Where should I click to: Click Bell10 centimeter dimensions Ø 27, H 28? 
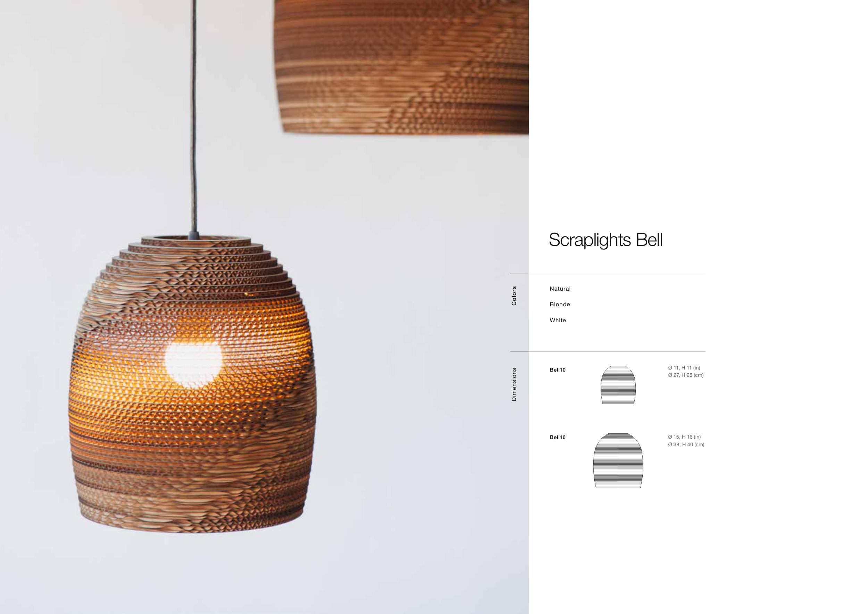(686, 375)
